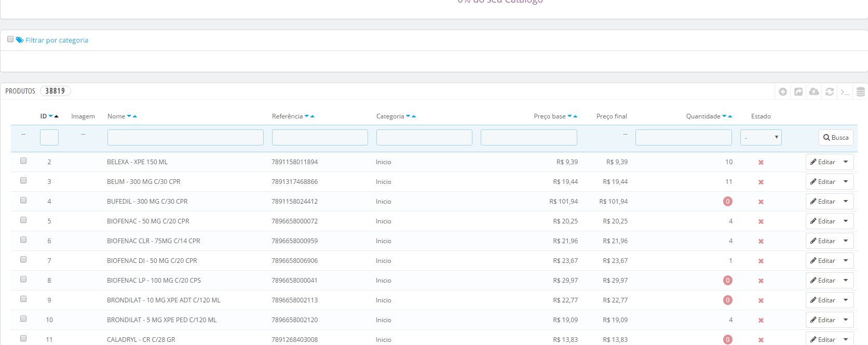
Task: Expand Editar options caret for BIOFENAC - 50 MG row
Action: (x=846, y=221)
